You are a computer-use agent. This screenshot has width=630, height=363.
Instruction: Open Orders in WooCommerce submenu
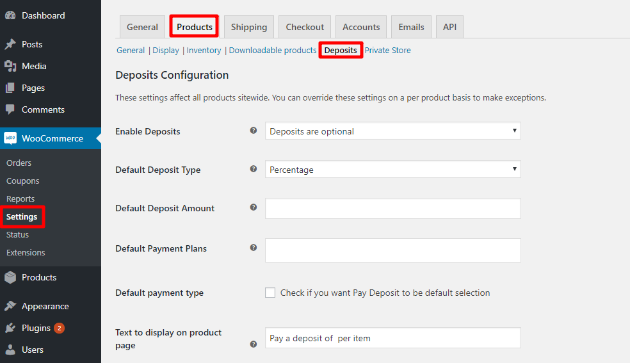pyautogui.click(x=19, y=163)
